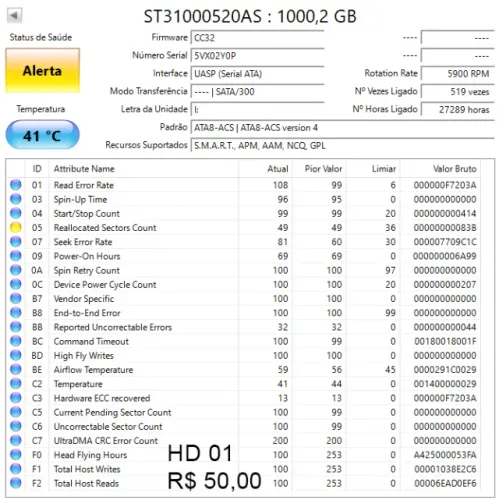499x500 pixels.
Task: Select the Hardware ECC recovered attribute name
Action: [x=102, y=398]
